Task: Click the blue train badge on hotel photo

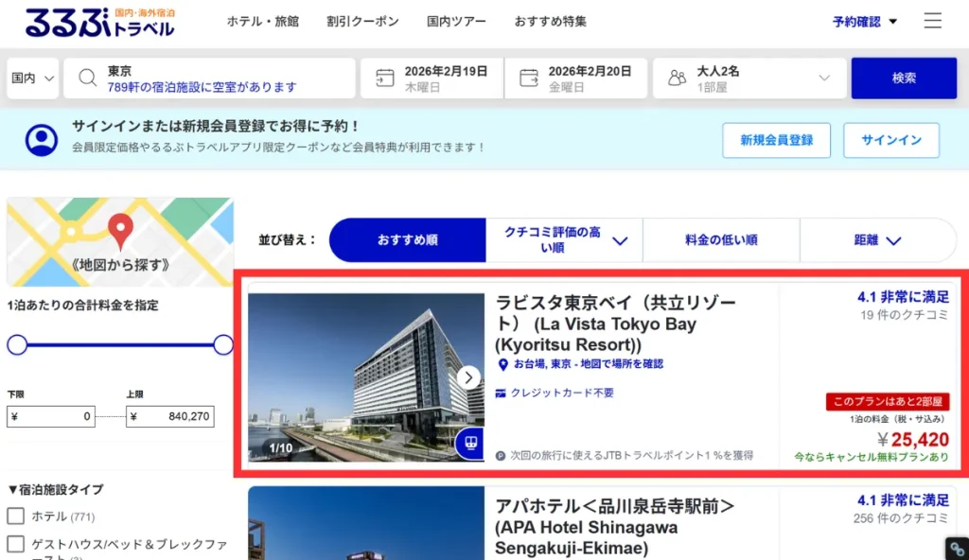Action: [468, 443]
